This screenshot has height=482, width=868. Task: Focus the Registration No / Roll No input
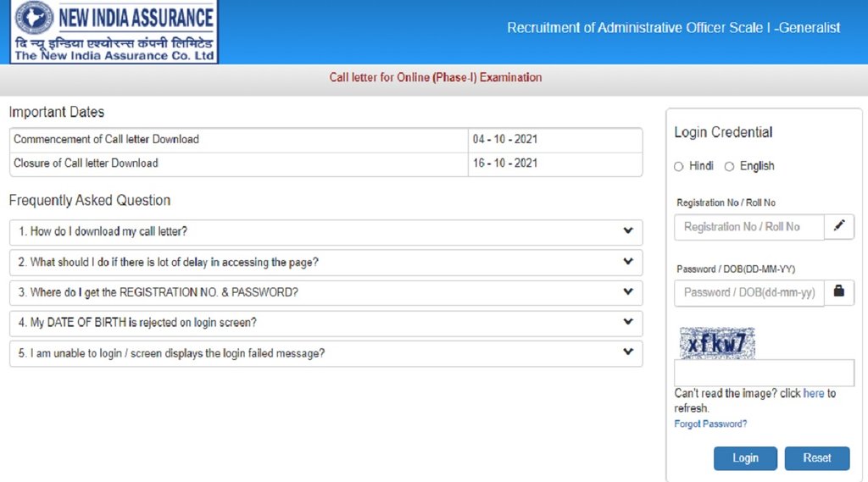click(x=749, y=227)
